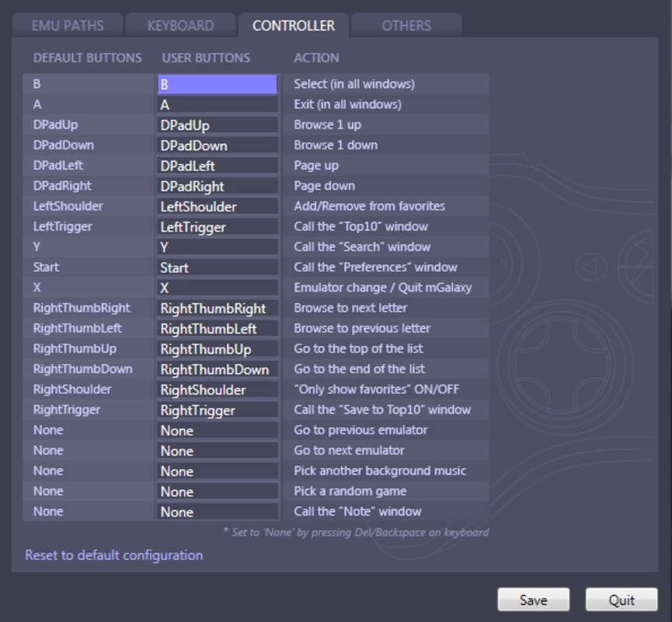Click the RightThumbRight next letter field
The height and width of the screenshot is (622, 672).
218,308
